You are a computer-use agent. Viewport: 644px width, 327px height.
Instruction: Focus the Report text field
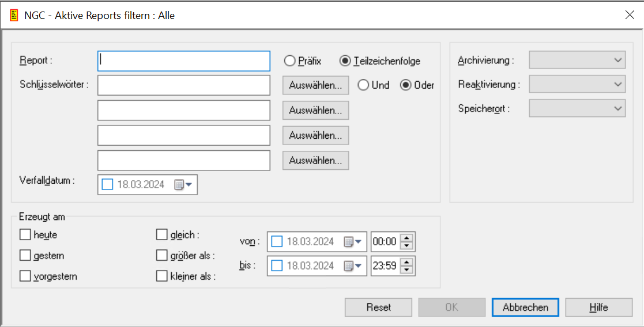coord(184,60)
